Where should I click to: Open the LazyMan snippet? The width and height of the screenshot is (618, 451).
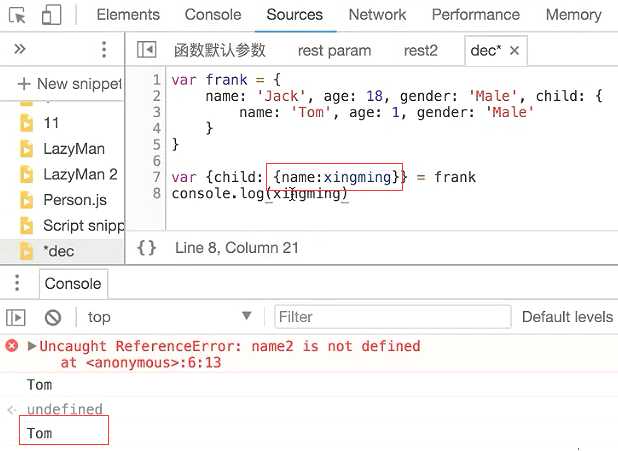tap(74, 149)
